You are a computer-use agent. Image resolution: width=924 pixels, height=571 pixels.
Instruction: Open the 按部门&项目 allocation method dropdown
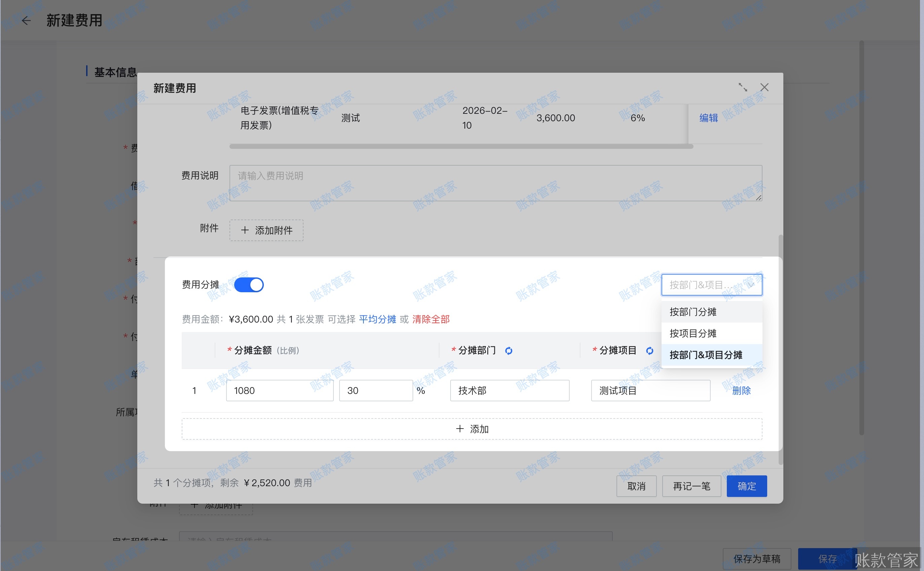click(x=711, y=285)
